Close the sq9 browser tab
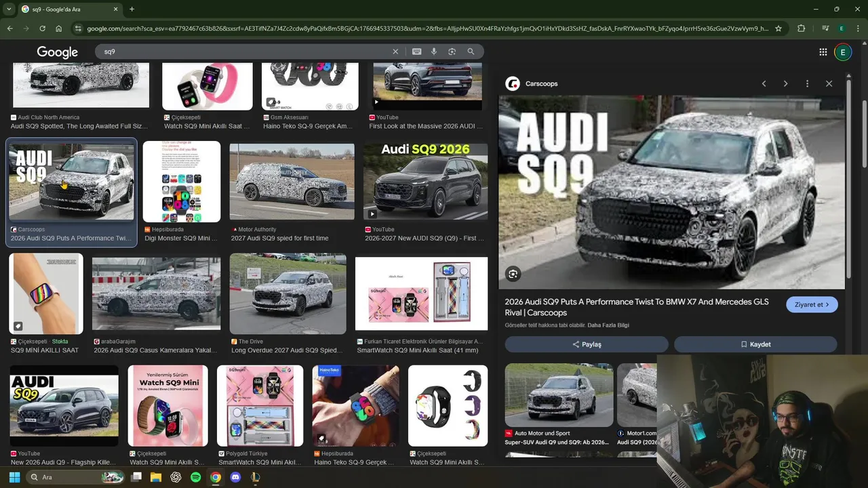868x488 pixels. click(115, 9)
